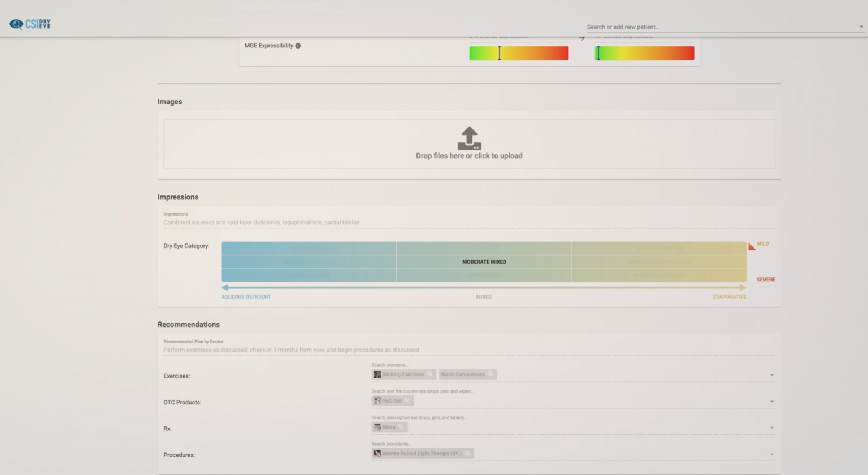
Task: Adjust the left MGE Expressibility slider
Action: click(500, 53)
